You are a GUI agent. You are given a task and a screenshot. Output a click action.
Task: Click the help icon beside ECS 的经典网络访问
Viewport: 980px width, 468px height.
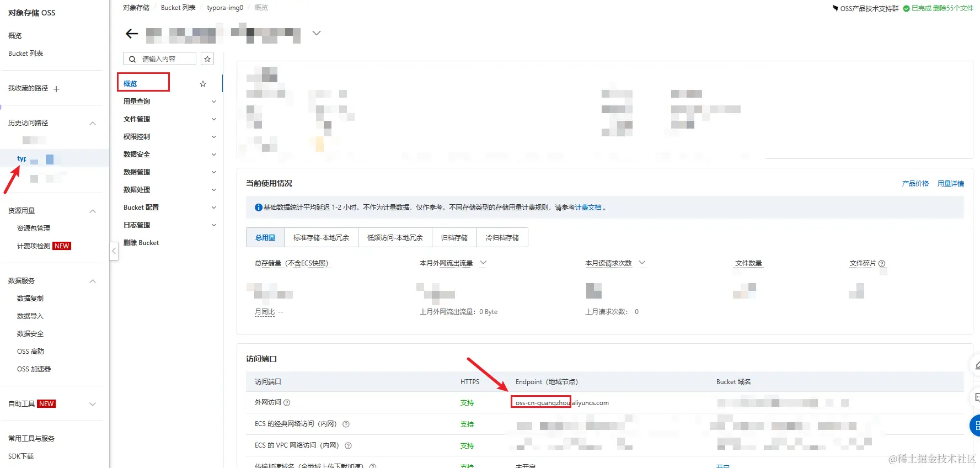pos(346,424)
